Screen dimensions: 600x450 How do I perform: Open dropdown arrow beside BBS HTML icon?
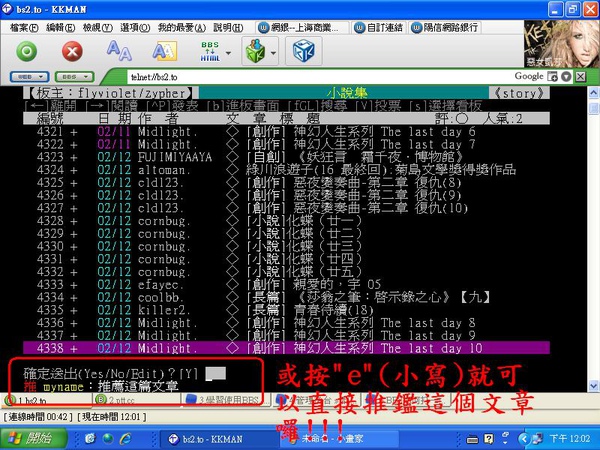[228, 53]
